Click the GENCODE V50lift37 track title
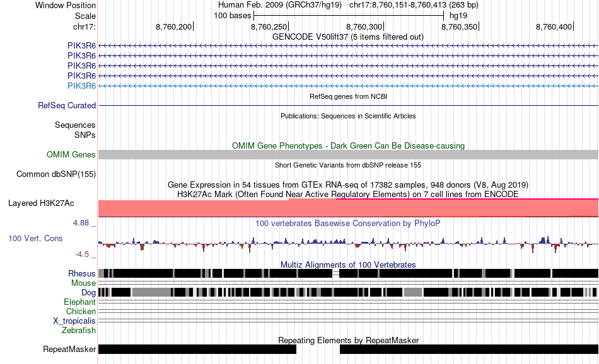The height and width of the screenshot is (364, 599). pos(347,37)
